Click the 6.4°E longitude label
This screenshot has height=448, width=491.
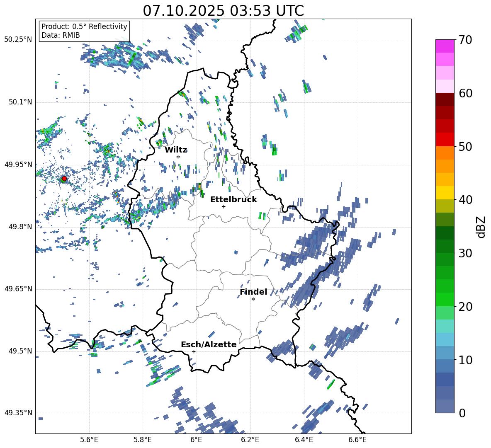point(304,440)
